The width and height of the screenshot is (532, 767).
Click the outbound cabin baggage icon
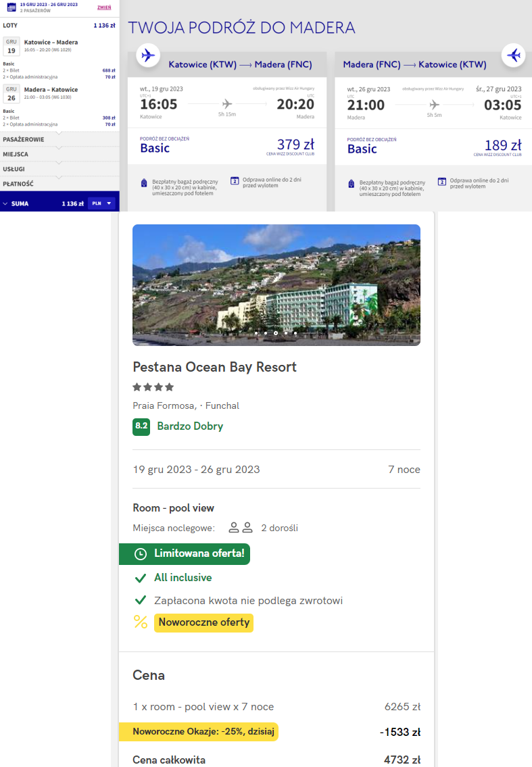click(143, 183)
